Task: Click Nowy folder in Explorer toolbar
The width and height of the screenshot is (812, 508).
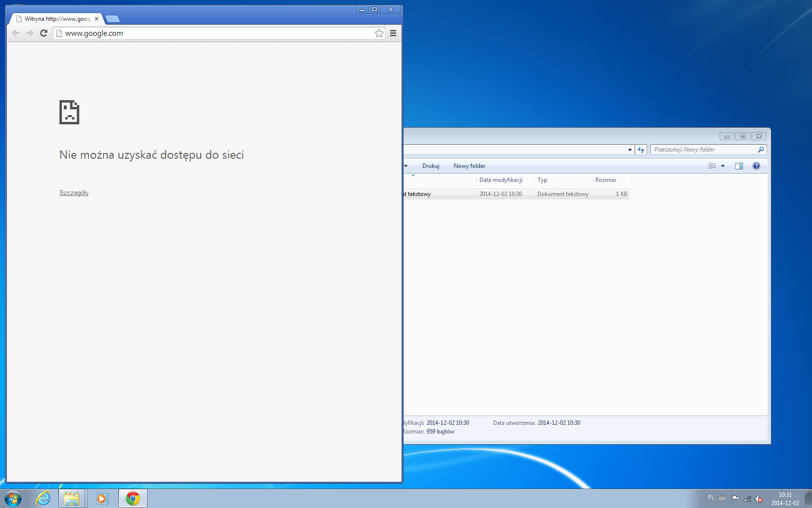Action: 469,166
